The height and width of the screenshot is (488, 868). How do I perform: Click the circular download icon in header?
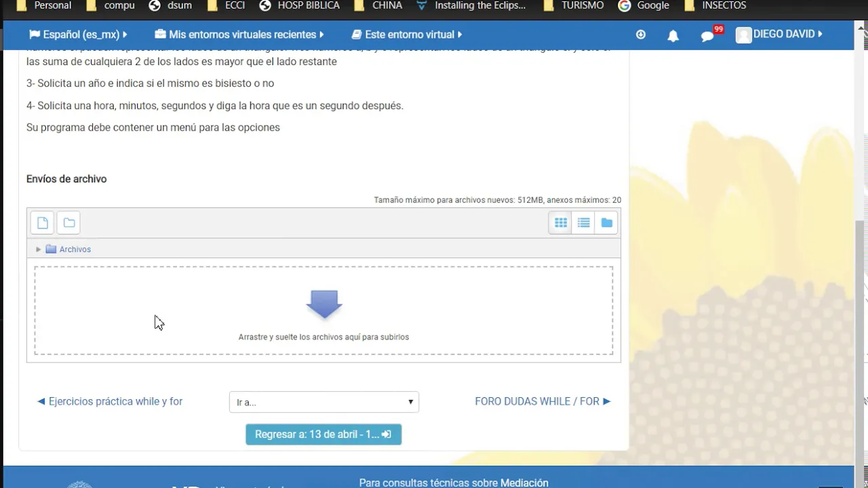pos(641,35)
